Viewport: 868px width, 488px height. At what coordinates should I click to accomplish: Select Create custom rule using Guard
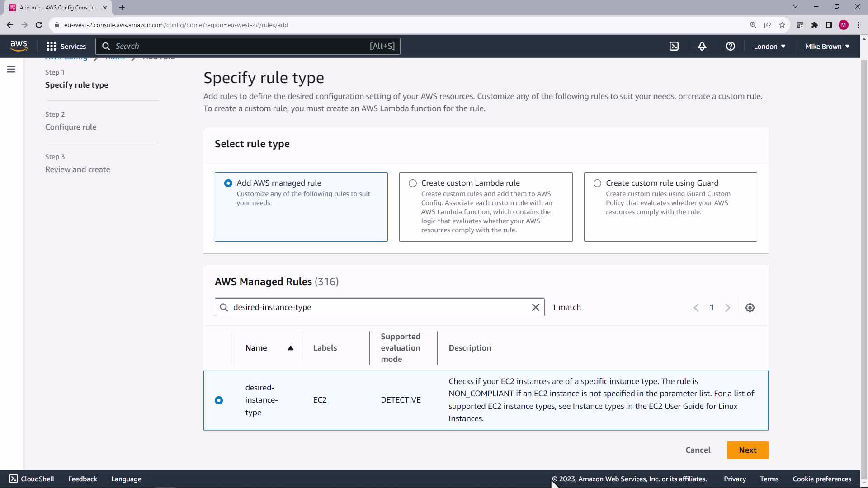point(597,183)
